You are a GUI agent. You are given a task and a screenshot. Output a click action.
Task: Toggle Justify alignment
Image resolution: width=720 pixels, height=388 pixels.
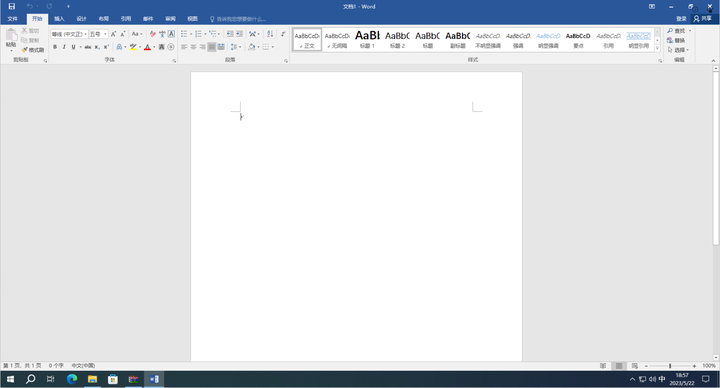coord(212,47)
